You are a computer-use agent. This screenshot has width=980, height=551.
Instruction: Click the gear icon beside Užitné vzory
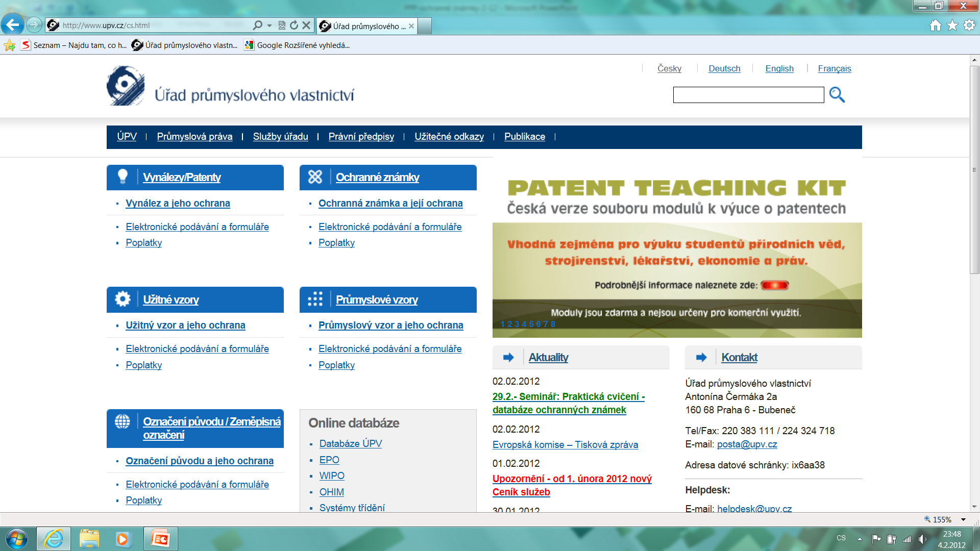click(122, 299)
